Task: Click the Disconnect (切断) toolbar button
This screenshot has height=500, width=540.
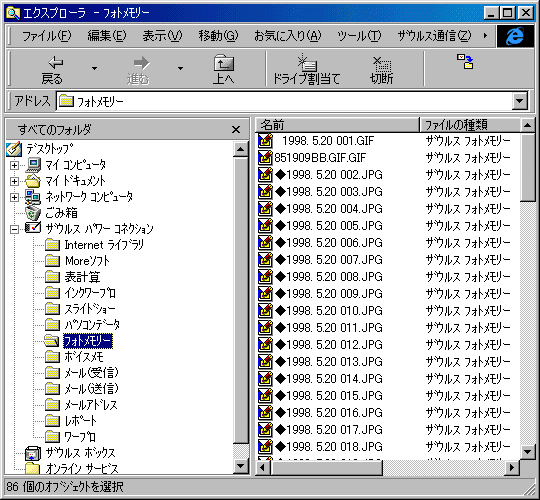Action: [381, 70]
